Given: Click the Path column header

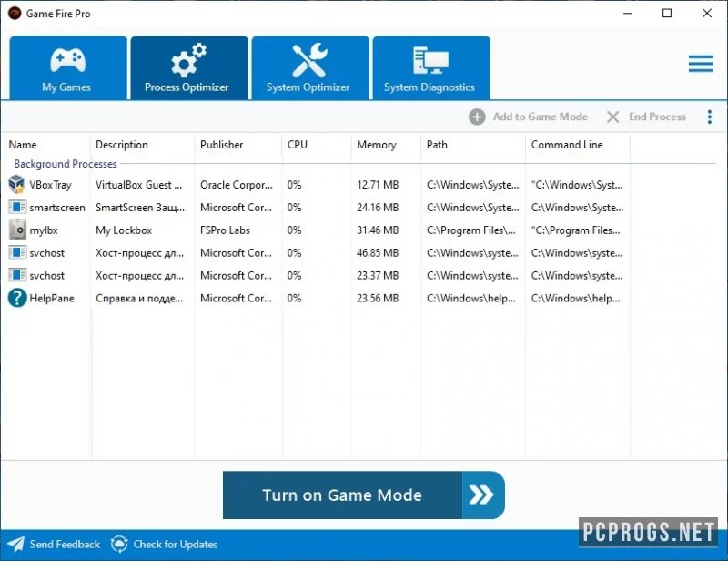Looking at the screenshot, I should (x=437, y=145).
